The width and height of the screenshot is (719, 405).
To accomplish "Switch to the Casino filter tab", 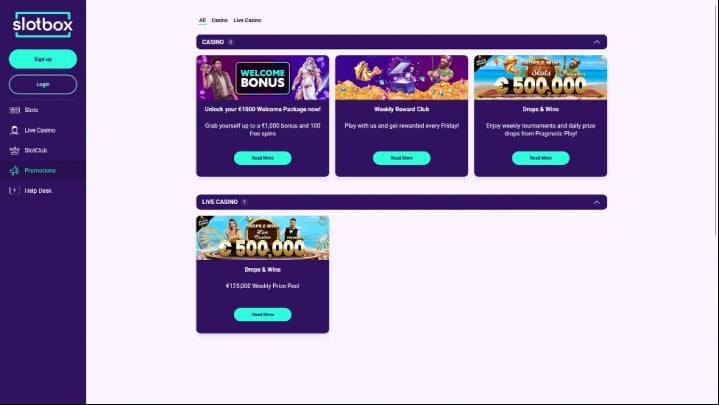I will [x=220, y=20].
